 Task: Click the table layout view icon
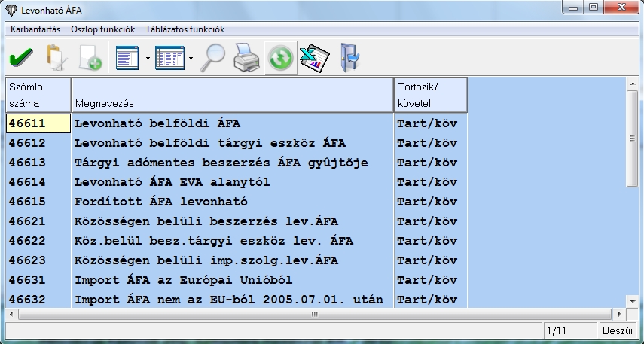point(169,58)
